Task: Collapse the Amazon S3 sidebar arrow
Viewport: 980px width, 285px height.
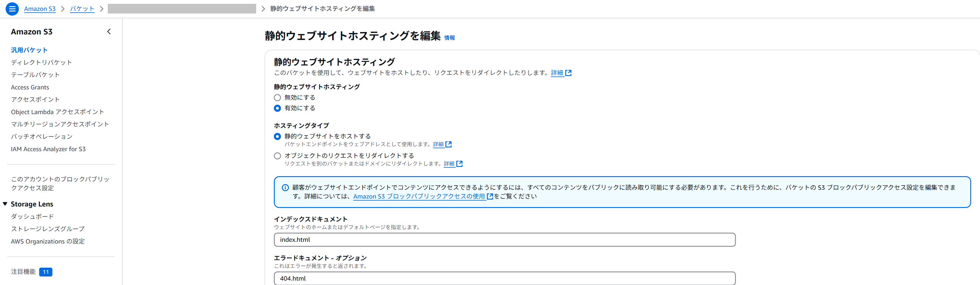Action: 109,31
